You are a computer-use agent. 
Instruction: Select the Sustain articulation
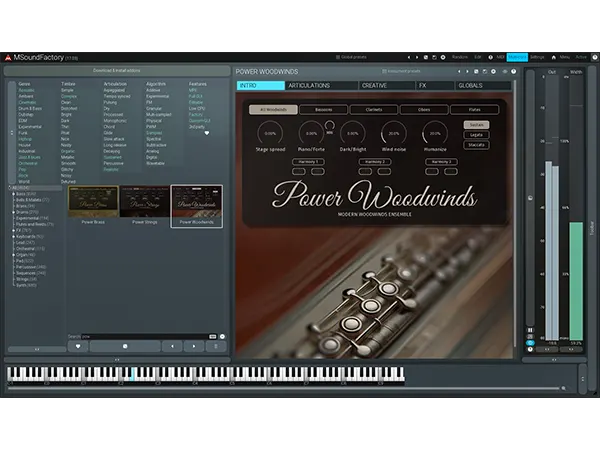(476, 125)
